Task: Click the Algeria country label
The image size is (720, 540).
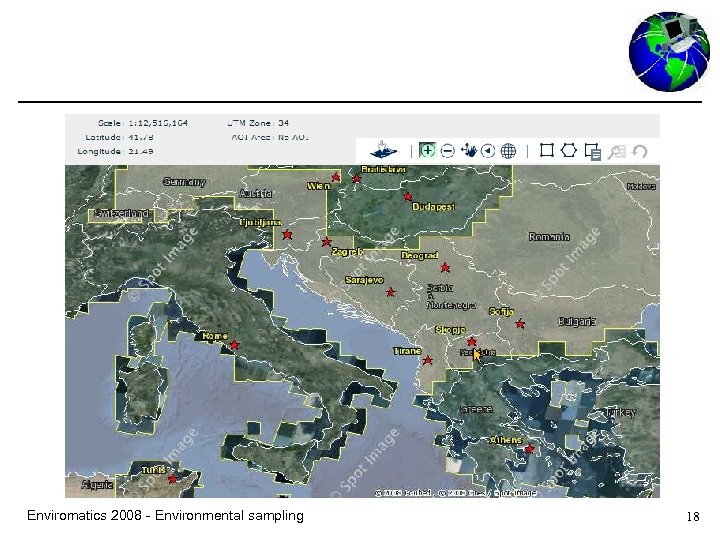Action: pos(97,484)
